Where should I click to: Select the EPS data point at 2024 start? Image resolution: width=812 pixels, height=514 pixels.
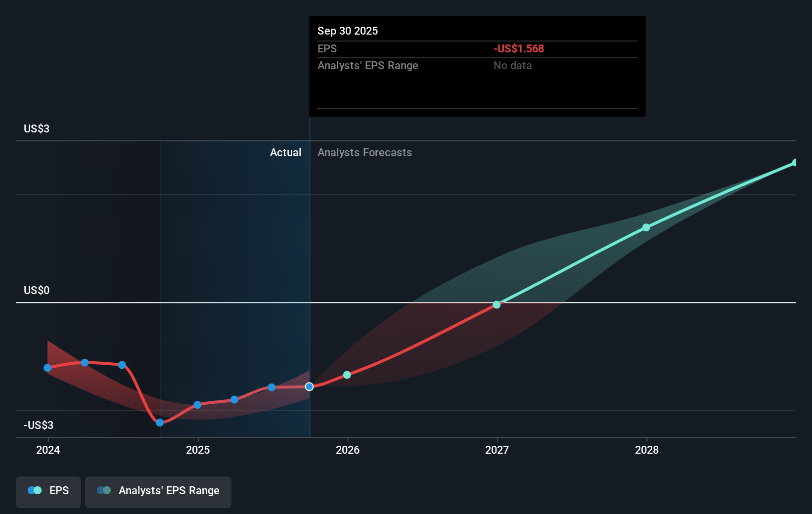coord(47,368)
